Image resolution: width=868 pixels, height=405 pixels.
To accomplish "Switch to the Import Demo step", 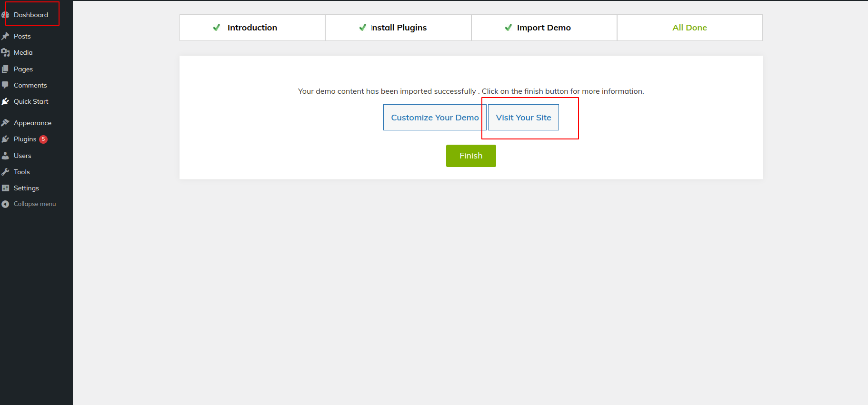I will click(x=544, y=28).
